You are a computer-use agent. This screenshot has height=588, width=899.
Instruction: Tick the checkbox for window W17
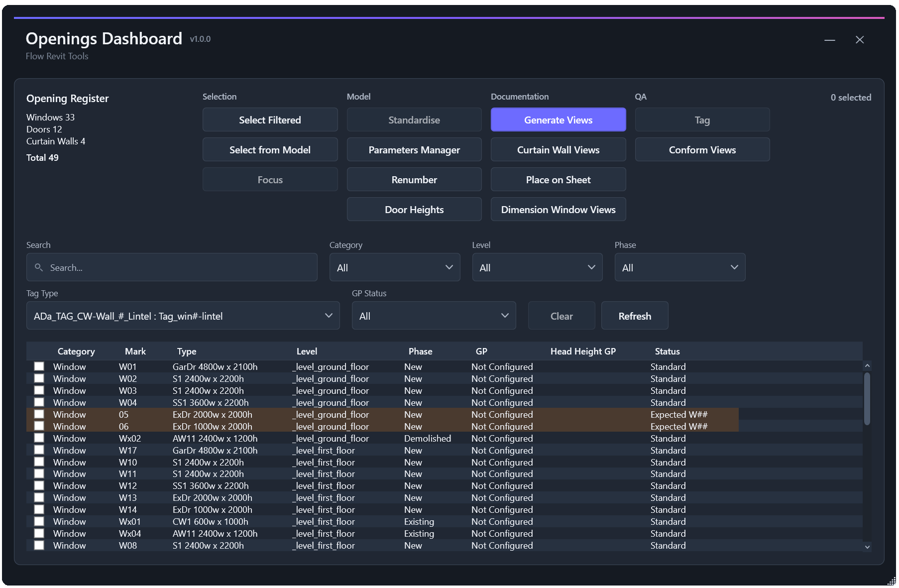pos(39,450)
